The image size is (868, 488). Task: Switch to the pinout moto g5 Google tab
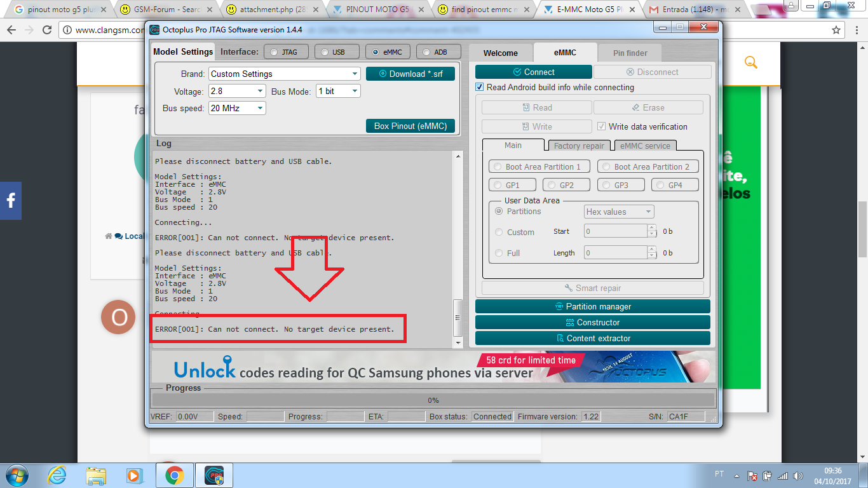[61, 10]
